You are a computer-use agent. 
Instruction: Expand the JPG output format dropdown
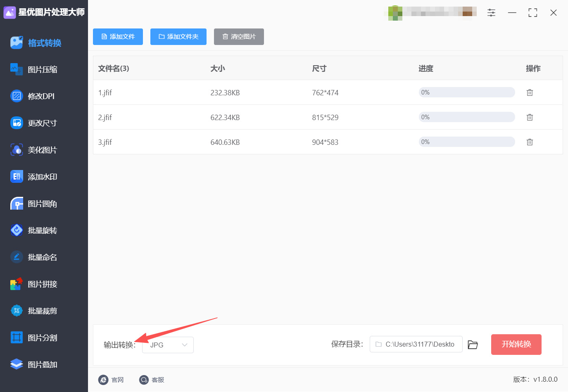click(168, 345)
